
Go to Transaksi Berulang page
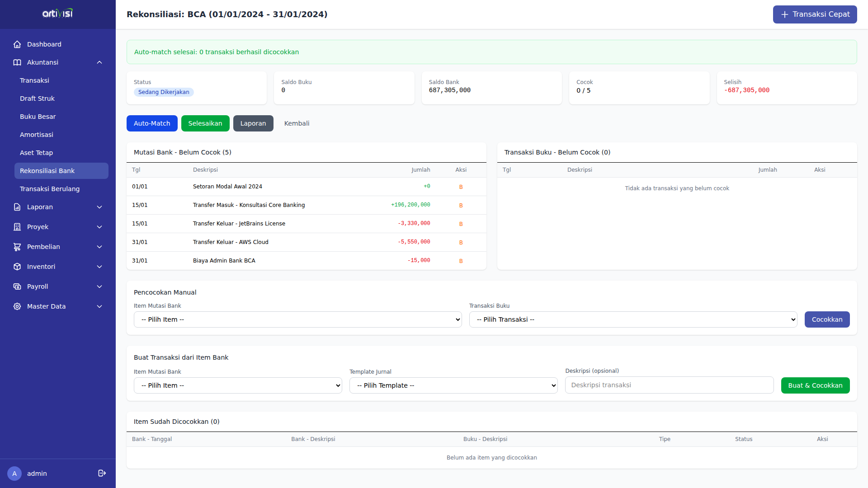coord(50,189)
